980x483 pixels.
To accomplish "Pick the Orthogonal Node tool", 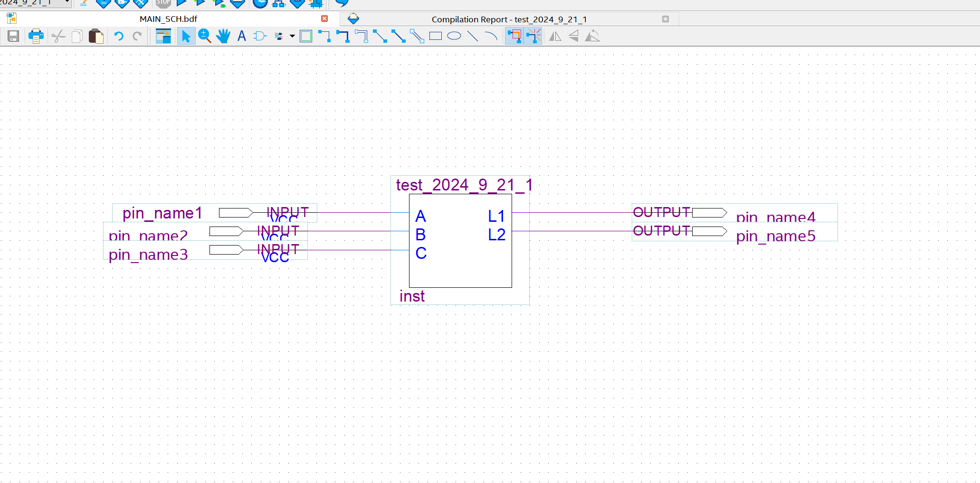I will click(324, 36).
